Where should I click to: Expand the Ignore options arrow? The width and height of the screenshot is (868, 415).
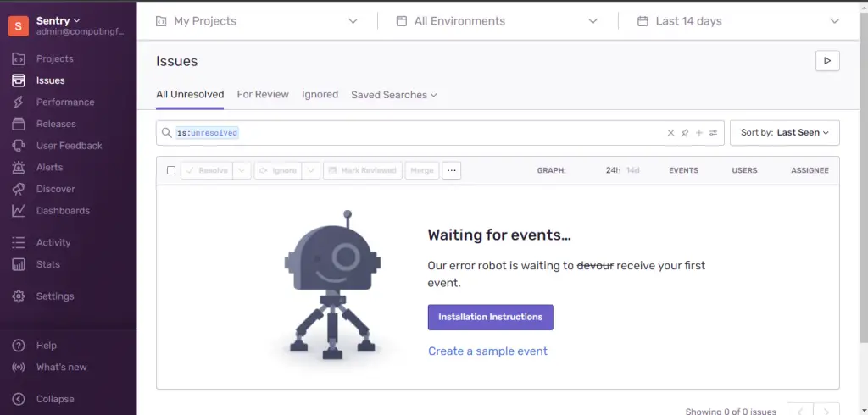pyautogui.click(x=311, y=170)
